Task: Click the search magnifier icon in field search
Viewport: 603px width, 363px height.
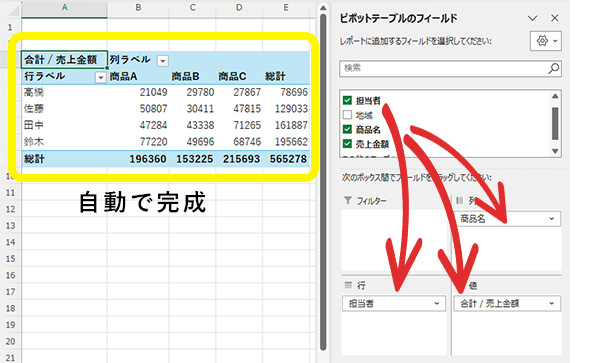Action: (553, 69)
